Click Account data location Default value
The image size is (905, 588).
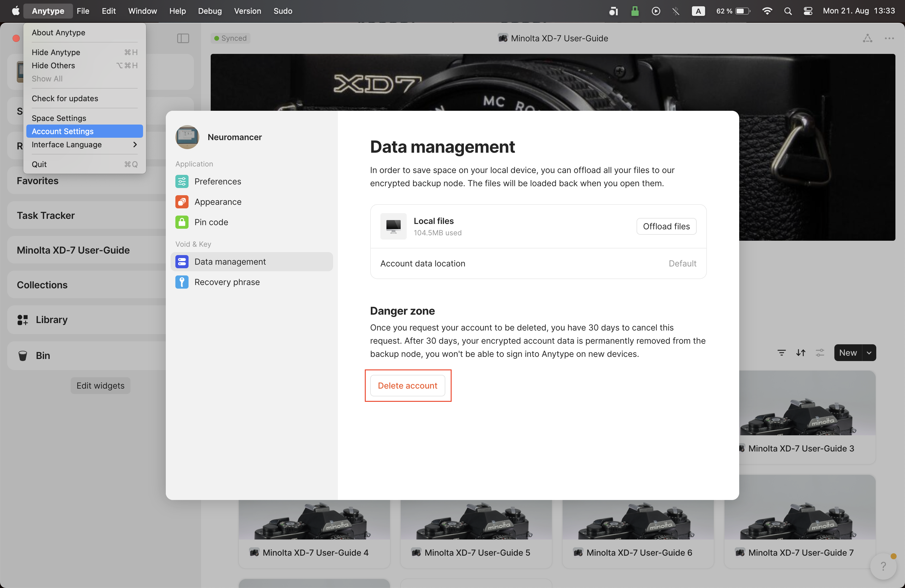click(x=682, y=263)
